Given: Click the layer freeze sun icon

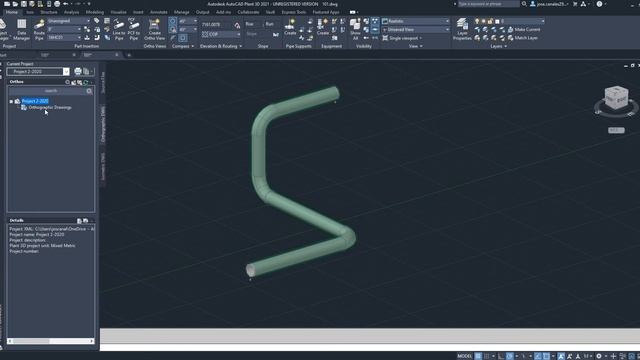Looking at the screenshot, I should pos(484,21).
